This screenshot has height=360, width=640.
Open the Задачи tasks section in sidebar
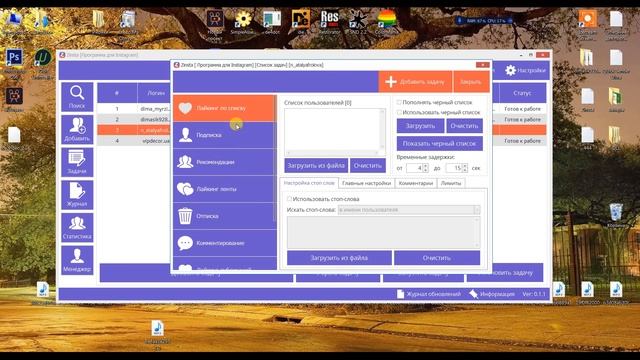click(x=77, y=162)
